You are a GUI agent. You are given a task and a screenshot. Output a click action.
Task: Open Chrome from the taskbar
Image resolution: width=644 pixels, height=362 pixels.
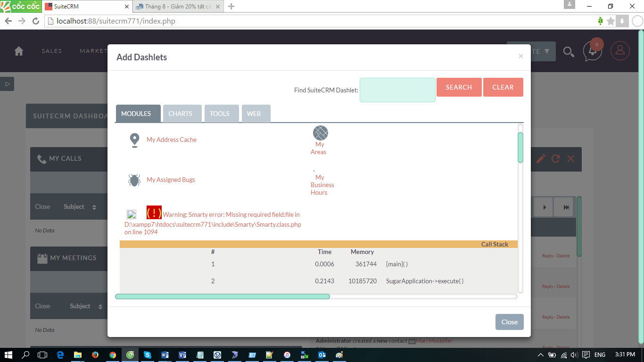113,355
